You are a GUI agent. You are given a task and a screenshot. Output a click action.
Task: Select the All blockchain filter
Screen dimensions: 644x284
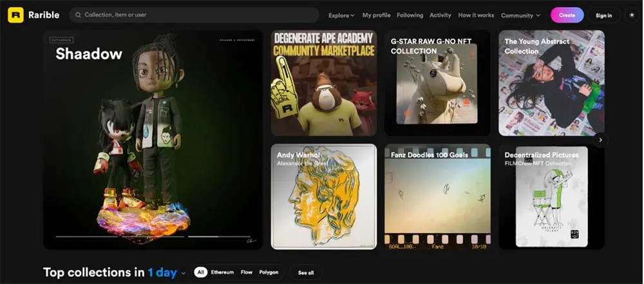click(200, 272)
